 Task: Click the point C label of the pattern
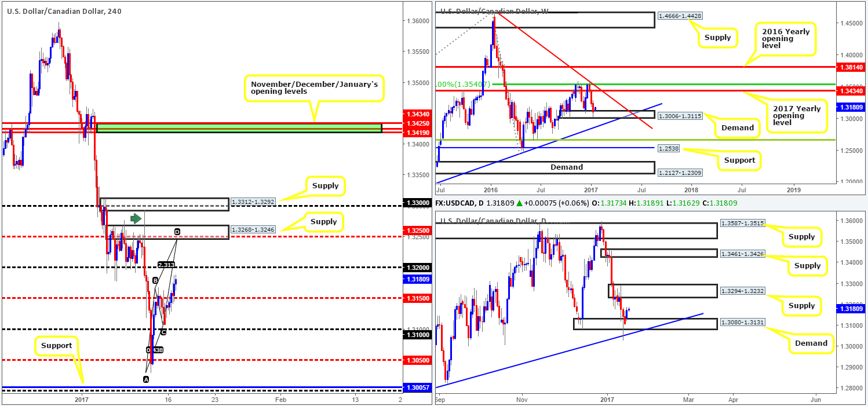163,332
